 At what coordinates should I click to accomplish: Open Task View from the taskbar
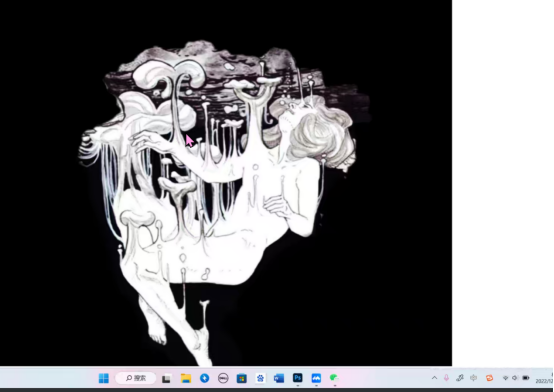pyautogui.click(x=166, y=379)
